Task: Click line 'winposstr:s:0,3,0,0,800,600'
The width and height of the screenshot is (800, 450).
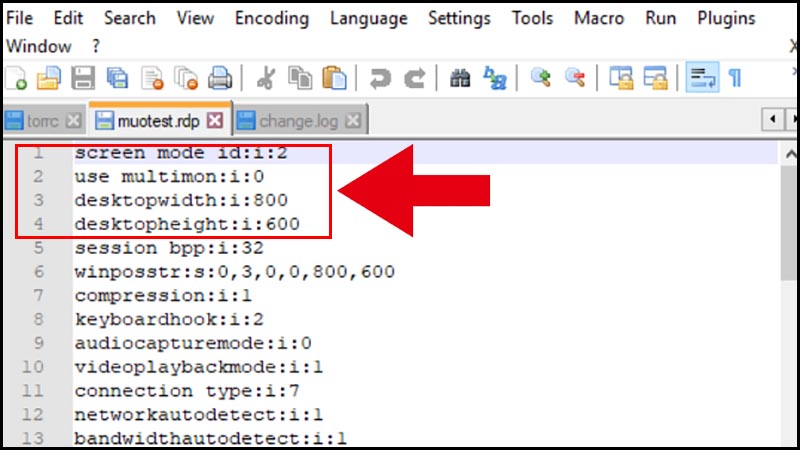Action: 235,271
